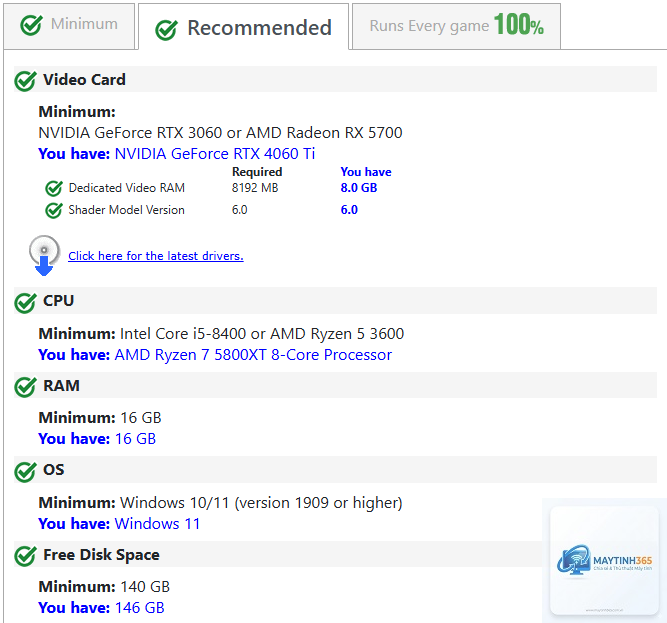Click AMD Ryzen 7 5800XT processor text
This screenshot has height=623, width=667.
[253, 355]
